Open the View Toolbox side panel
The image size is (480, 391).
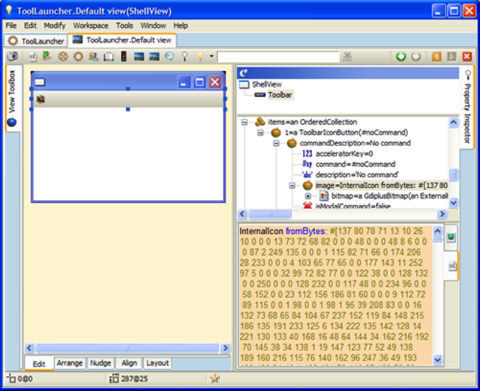click(x=12, y=97)
